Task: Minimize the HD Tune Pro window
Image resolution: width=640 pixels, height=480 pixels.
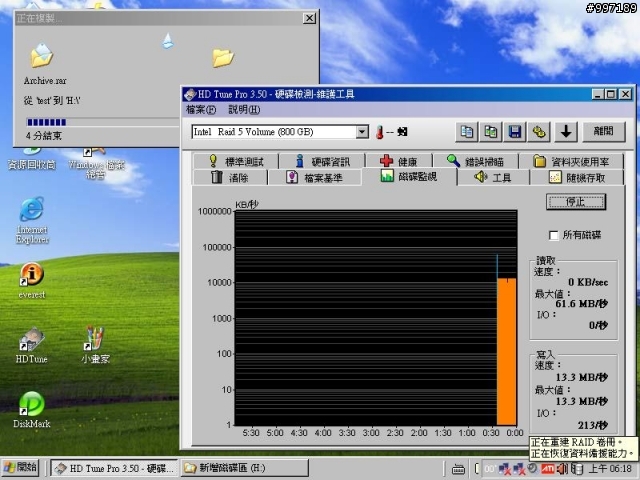Action: pyautogui.click(x=598, y=95)
